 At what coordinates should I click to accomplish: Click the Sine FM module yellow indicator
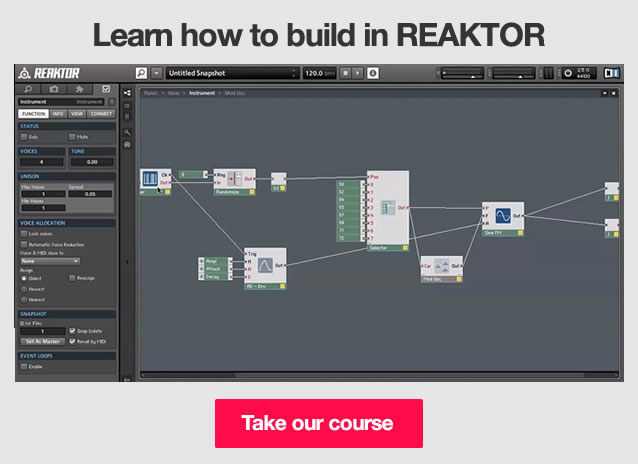[520, 233]
